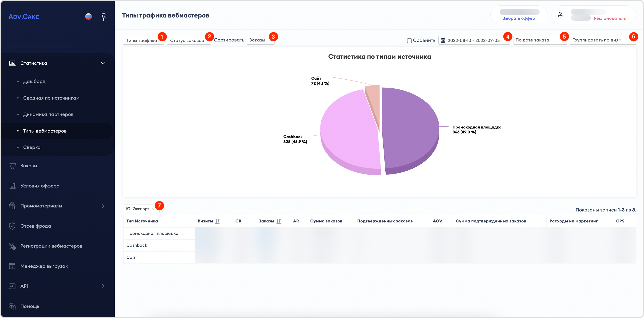Open Сверка menu item
Viewport: 644px width, 318px height.
(x=32, y=147)
